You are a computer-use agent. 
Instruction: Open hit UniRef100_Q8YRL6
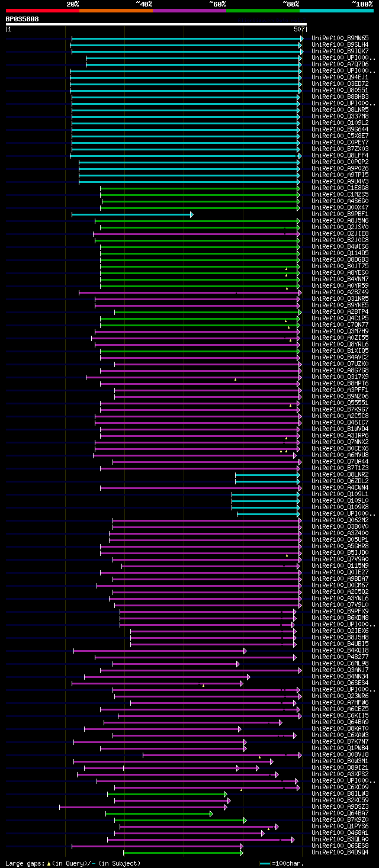[x=340, y=344]
